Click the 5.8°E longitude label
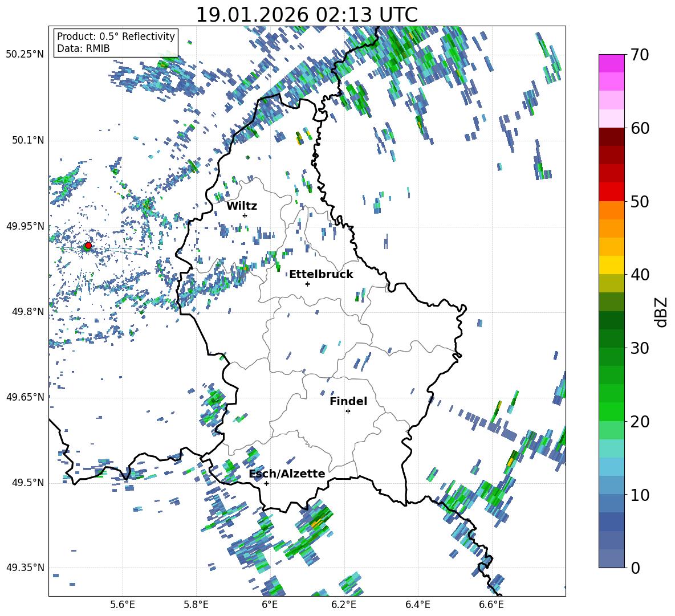 tap(196, 605)
